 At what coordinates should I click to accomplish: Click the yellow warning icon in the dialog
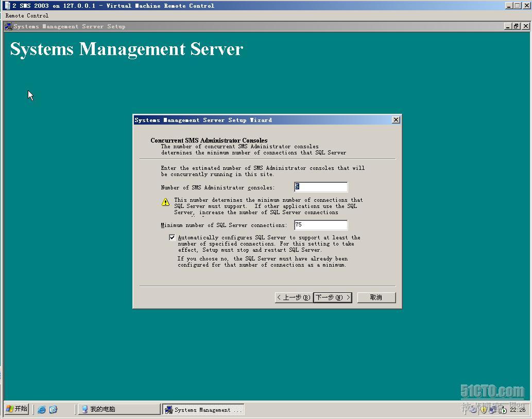(165, 202)
